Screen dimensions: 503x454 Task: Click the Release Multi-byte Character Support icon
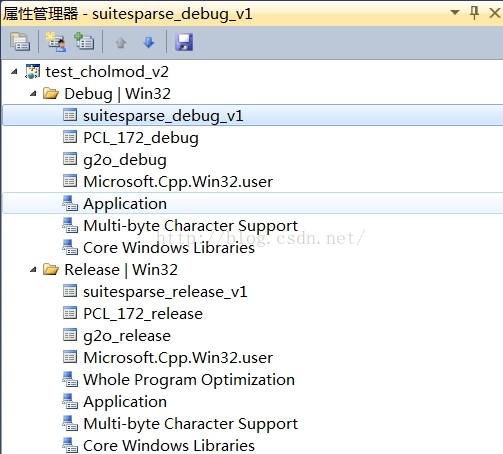(x=70, y=423)
